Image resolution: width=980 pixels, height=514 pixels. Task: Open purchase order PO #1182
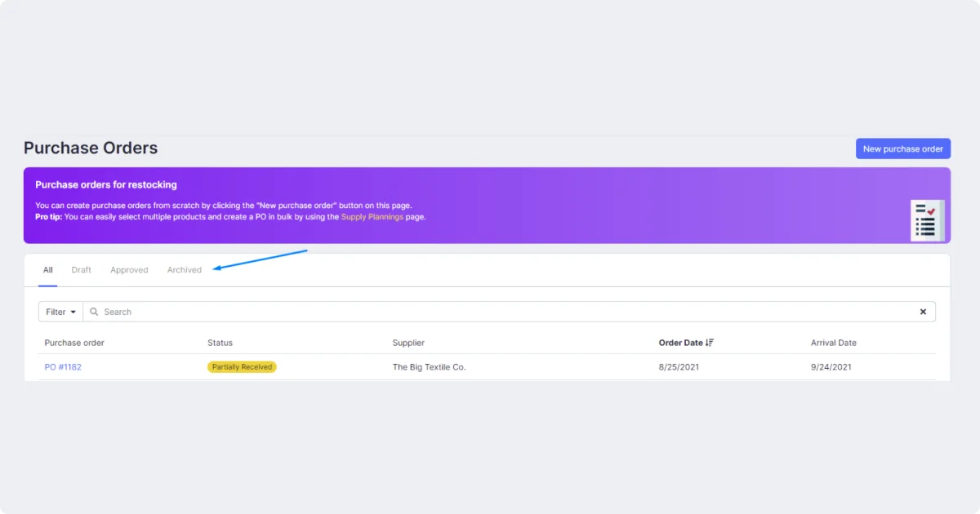63,367
